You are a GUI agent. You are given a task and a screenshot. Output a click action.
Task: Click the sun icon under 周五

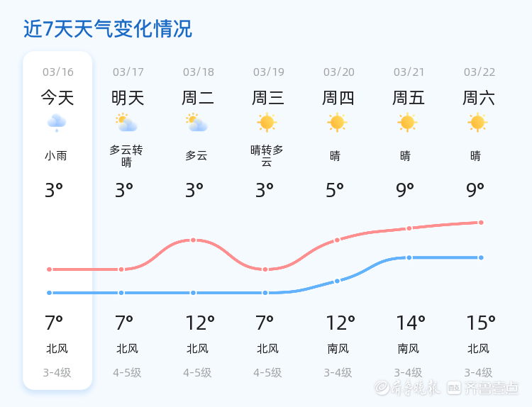pos(407,122)
